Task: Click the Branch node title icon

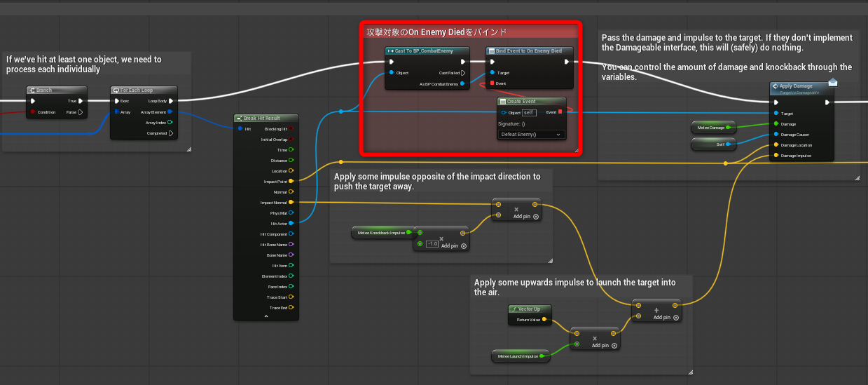Action: click(32, 90)
